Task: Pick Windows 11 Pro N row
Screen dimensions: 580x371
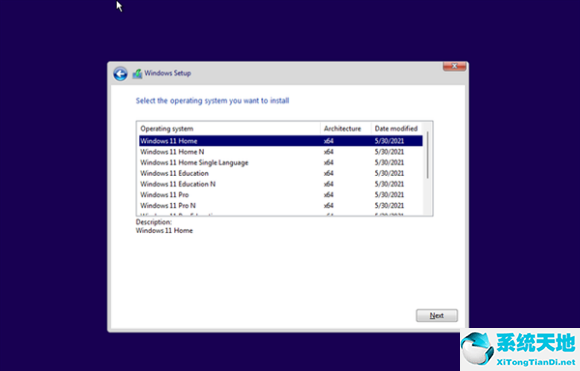Action: pyautogui.click(x=281, y=205)
